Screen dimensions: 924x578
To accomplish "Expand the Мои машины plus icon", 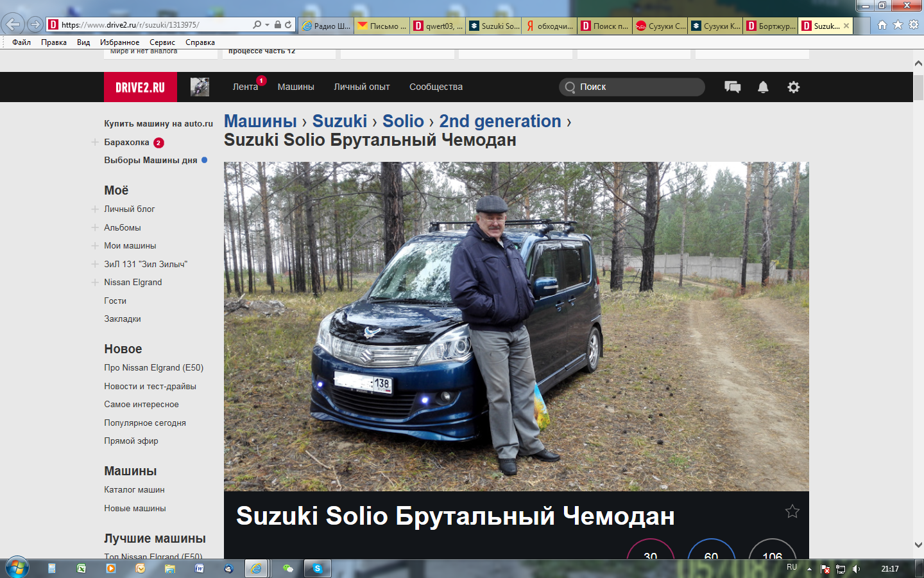I will (95, 245).
